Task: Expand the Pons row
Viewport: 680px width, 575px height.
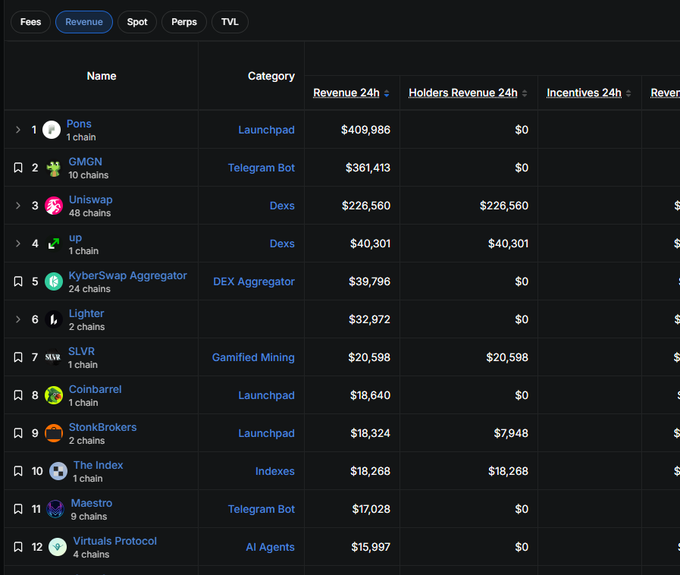Action: click(18, 130)
